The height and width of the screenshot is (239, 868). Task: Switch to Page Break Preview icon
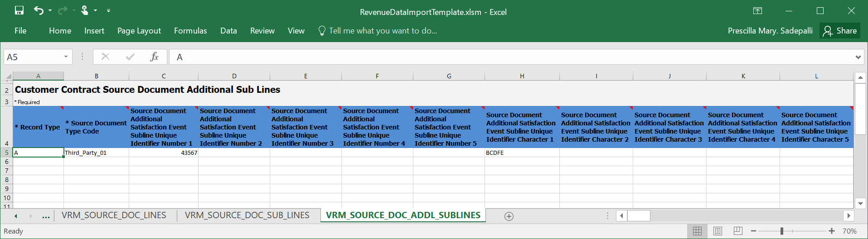(738, 231)
